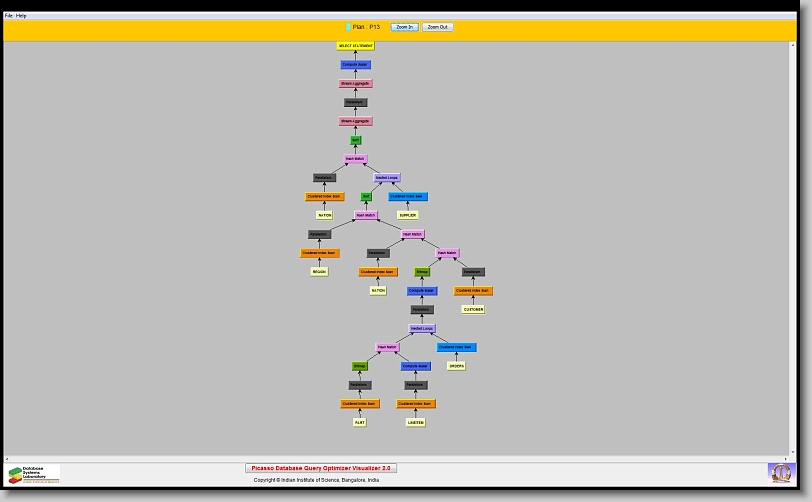Click the REGION table node
812x502 pixels.
pos(319,272)
